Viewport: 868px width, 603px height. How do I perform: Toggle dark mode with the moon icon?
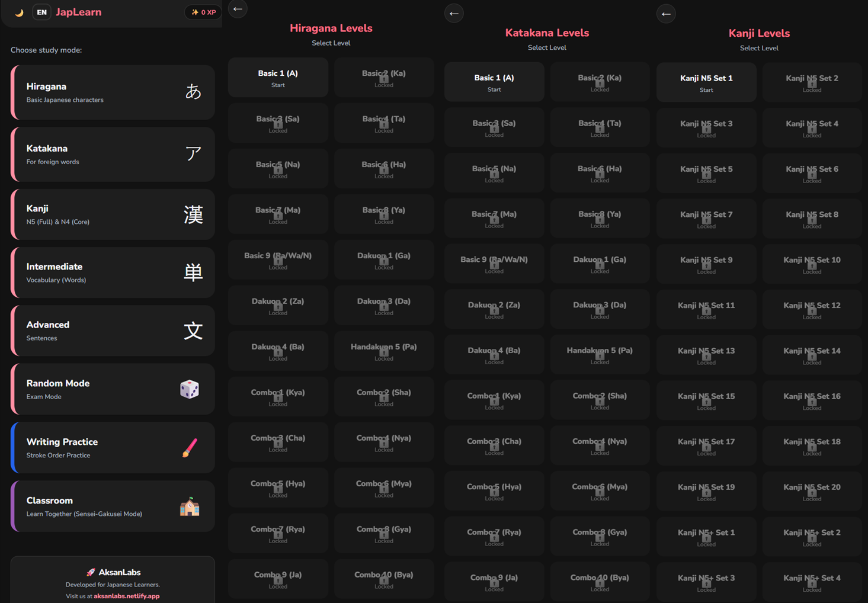click(x=19, y=12)
